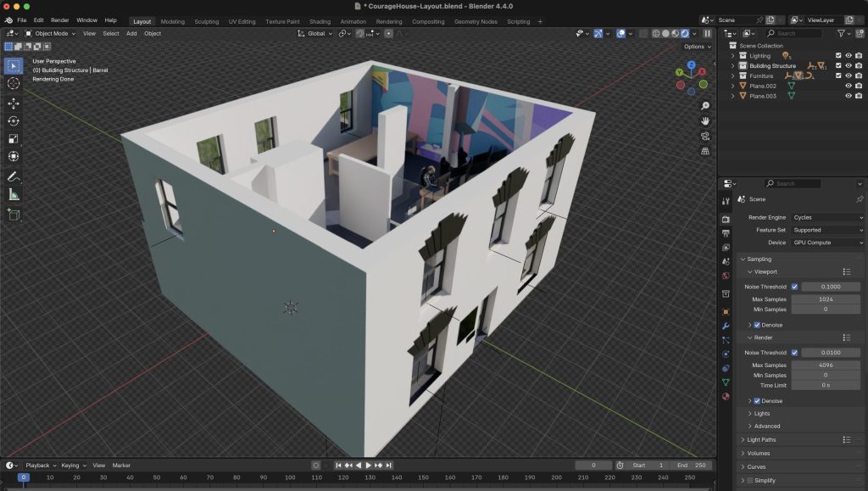This screenshot has width=868, height=491.
Task: Expand the Building Structure collection
Action: coord(732,65)
